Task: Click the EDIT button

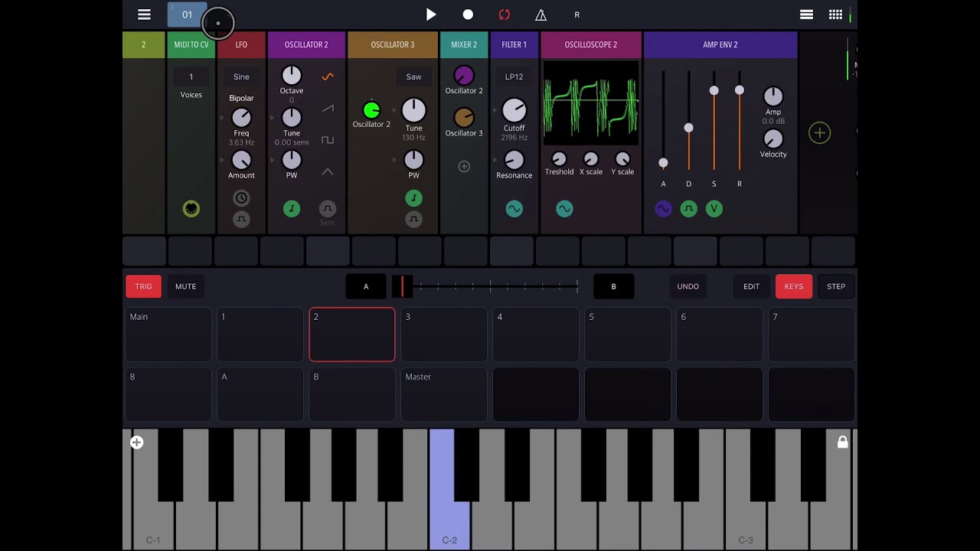Action: [x=752, y=286]
